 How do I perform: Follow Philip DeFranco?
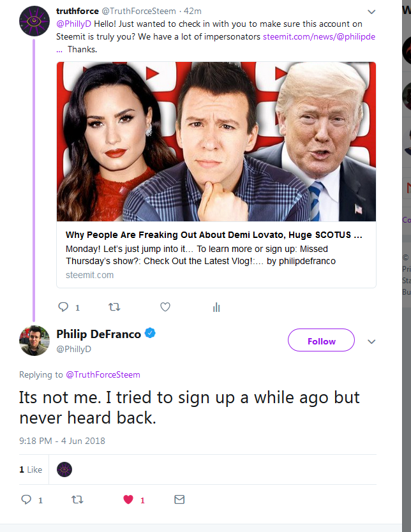click(x=321, y=341)
